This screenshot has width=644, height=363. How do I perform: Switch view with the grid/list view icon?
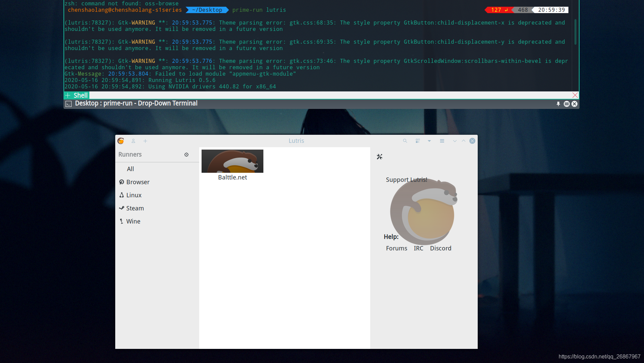pos(418,141)
